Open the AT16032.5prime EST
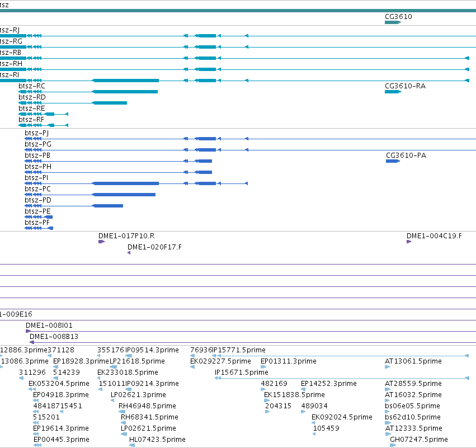 [413, 395]
